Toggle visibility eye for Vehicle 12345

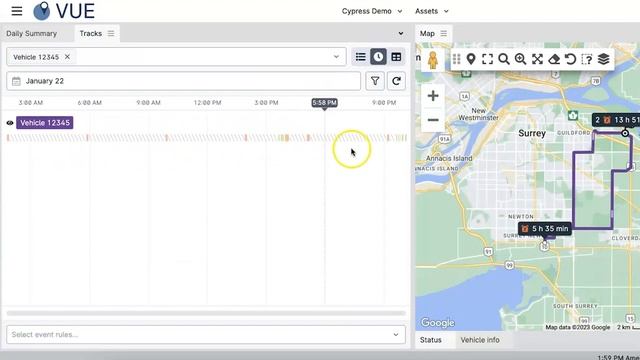[x=10, y=123]
